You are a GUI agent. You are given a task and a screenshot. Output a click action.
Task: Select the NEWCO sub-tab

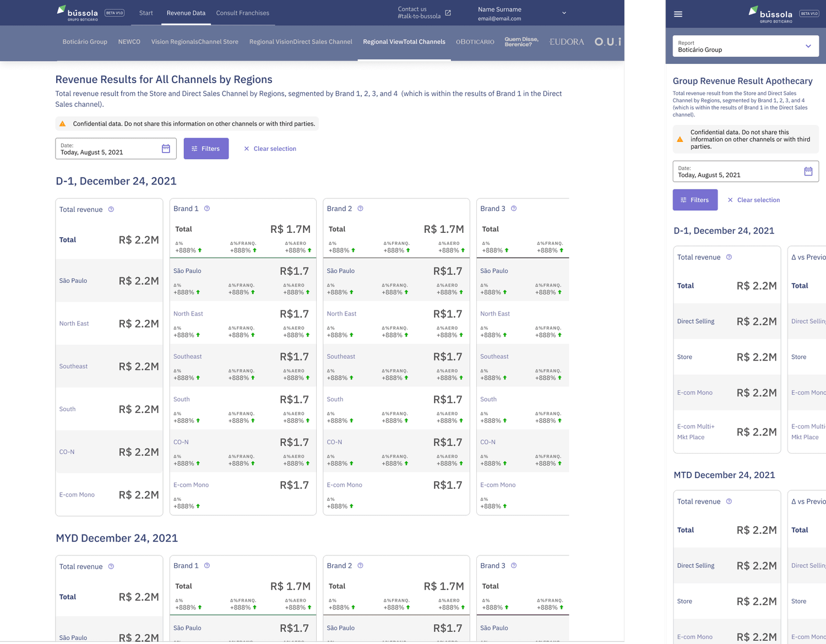129,42
